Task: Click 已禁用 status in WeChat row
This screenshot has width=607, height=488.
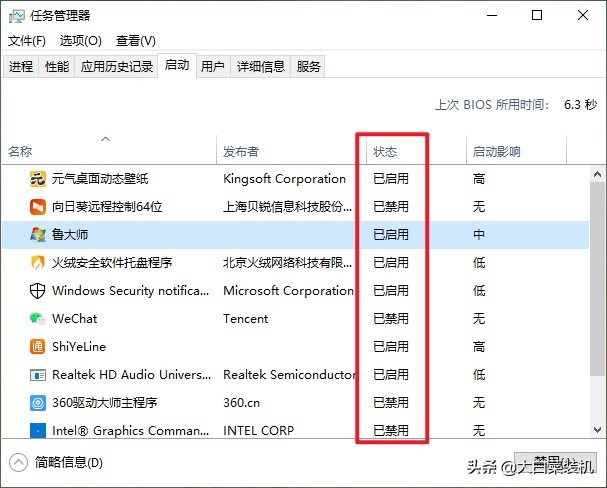Action: pyautogui.click(x=391, y=318)
